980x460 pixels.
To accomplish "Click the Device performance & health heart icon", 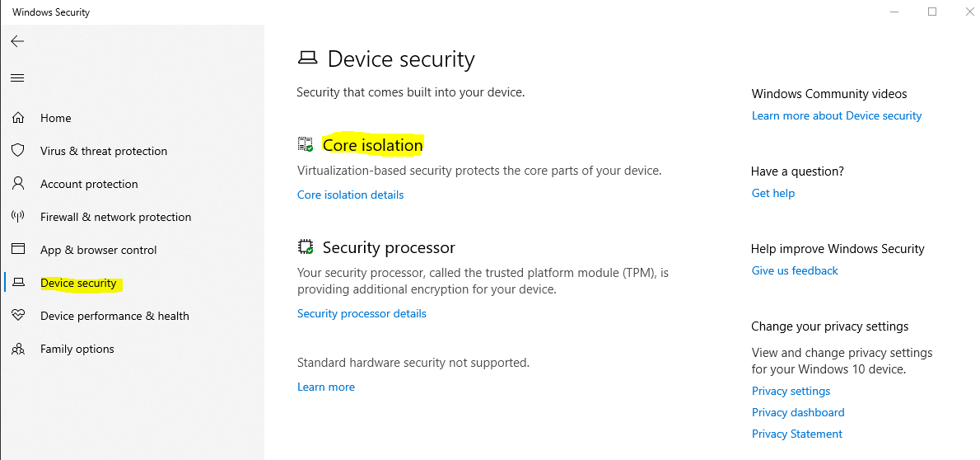I will (x=18, y=316).
